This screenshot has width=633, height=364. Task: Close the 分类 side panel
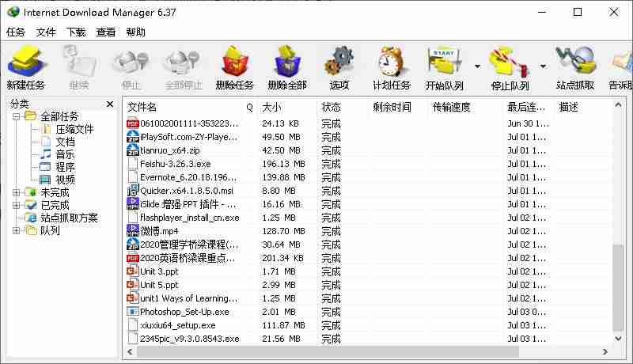(x=110, y=104)
